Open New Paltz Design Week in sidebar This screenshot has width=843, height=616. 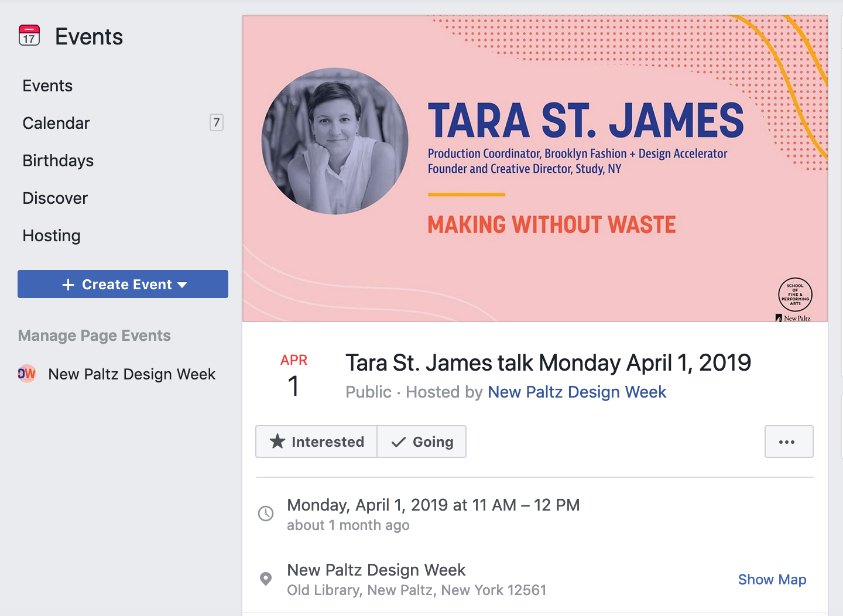pyautogui.click(x=132, y=374)
